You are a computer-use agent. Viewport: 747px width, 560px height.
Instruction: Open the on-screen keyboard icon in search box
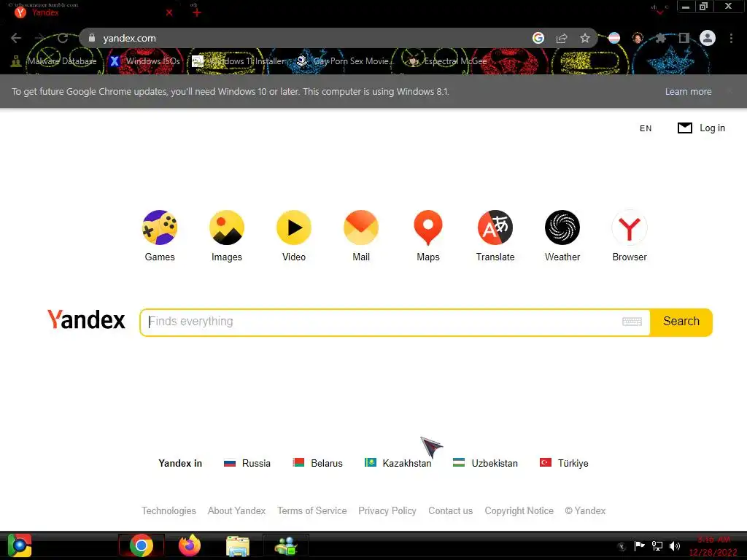pos(632,322)
